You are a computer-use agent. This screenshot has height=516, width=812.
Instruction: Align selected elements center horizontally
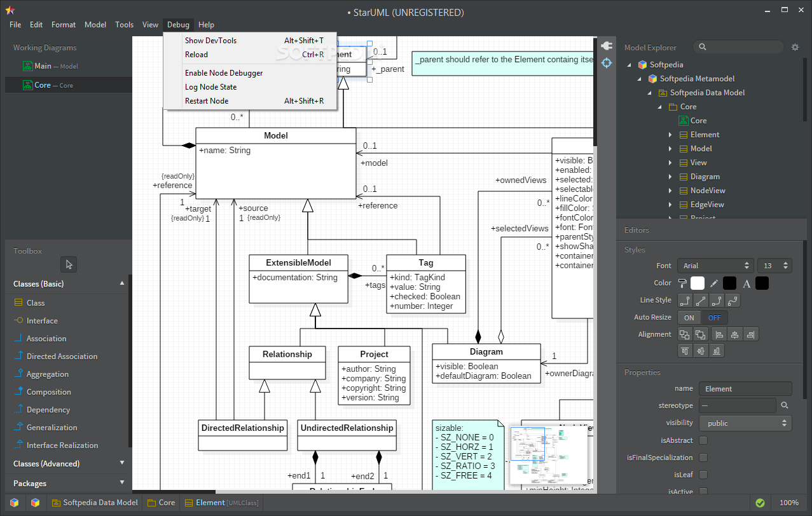click(736, 334)
